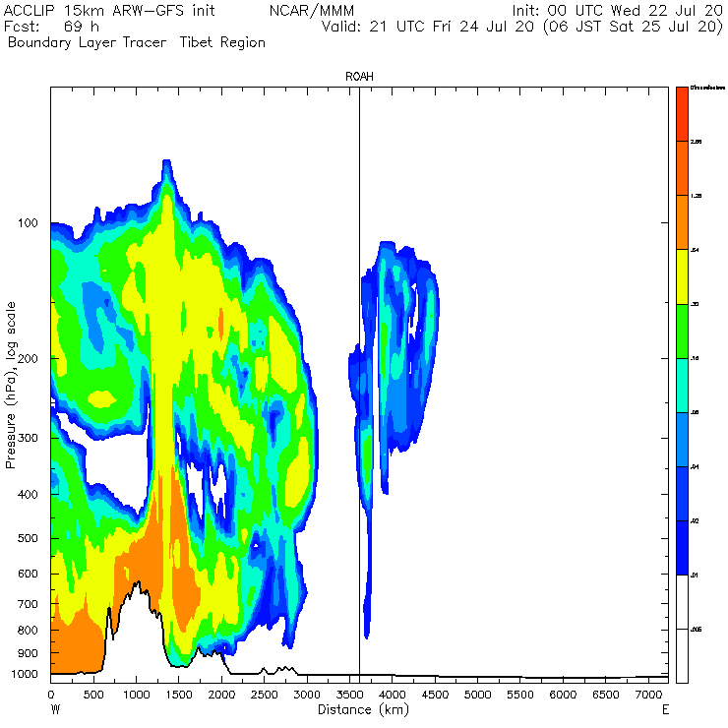Click the 5000 km distance tick label

[x=478, y=695]
